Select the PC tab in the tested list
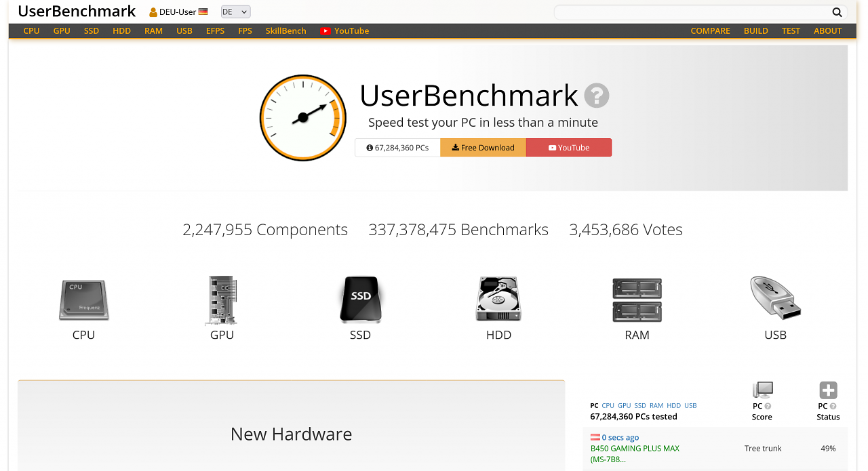 click(594, 406)
